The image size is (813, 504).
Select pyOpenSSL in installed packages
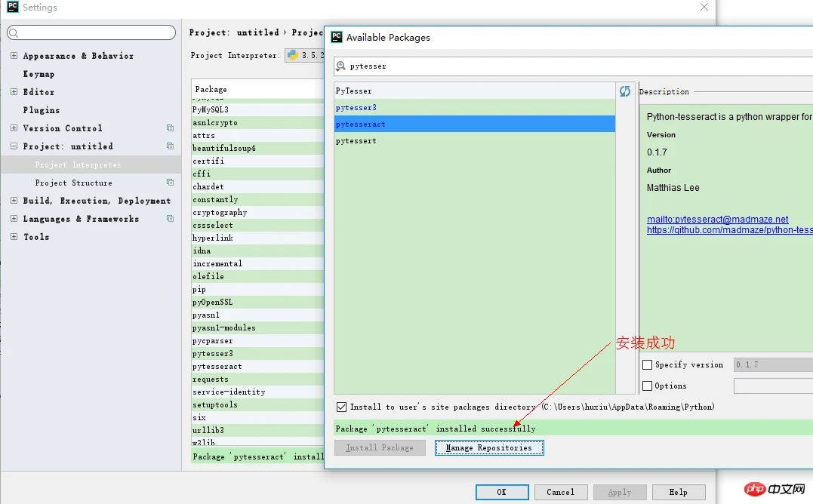point(257,302)
